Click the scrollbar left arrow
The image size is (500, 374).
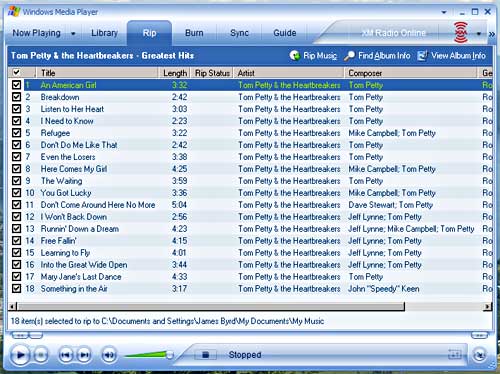(13, 306)
